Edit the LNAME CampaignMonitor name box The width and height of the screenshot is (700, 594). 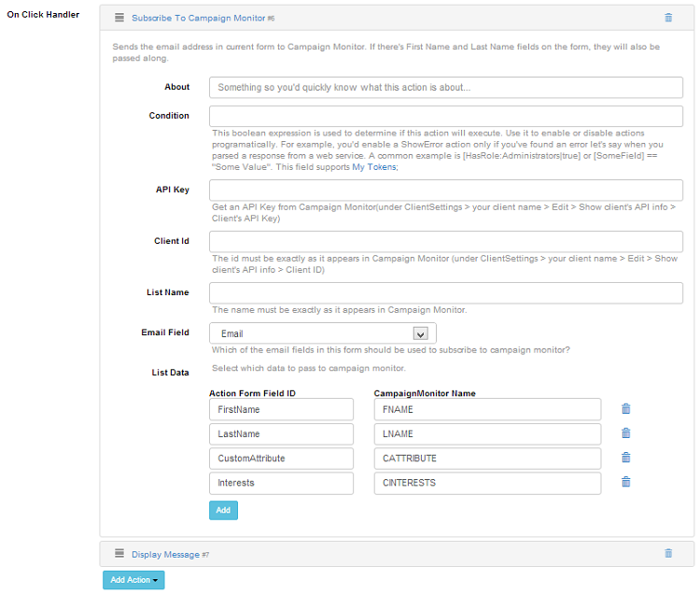tap(487, 434)
